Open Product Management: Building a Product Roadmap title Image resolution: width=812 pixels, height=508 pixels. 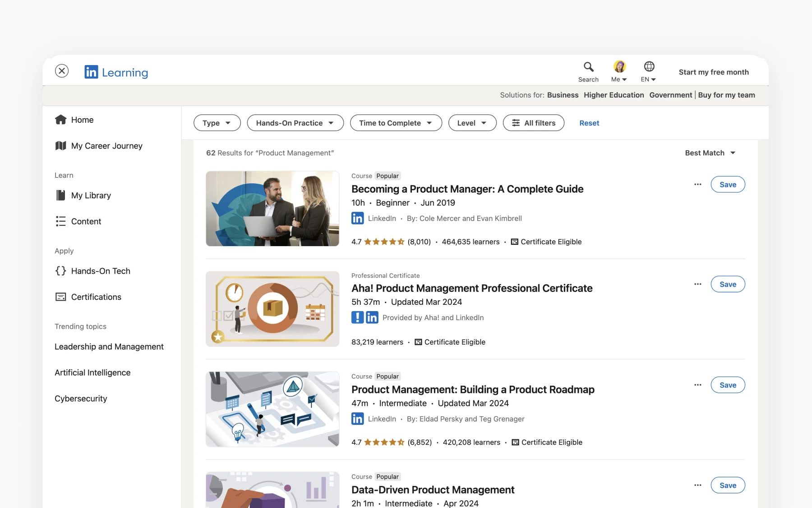point(473,389)
